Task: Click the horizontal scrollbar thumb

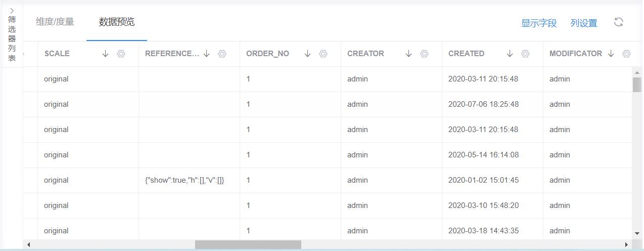Action: point(248,245)
